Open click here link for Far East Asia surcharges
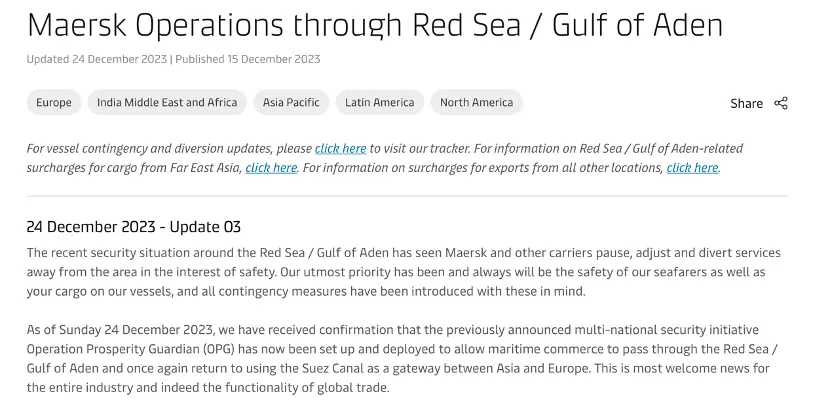Image resolution: width=830 pixels, height=400 pixels. (x=271, y=168)
